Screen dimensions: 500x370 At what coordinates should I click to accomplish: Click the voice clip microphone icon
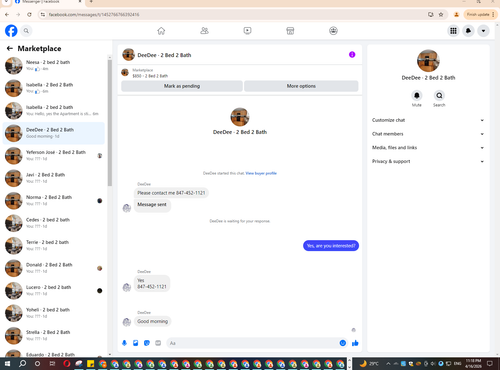(x=124, y=343)
